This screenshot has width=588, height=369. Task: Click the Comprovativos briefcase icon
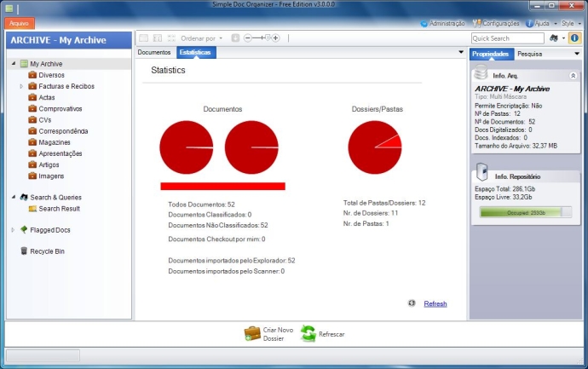point(32,109)
